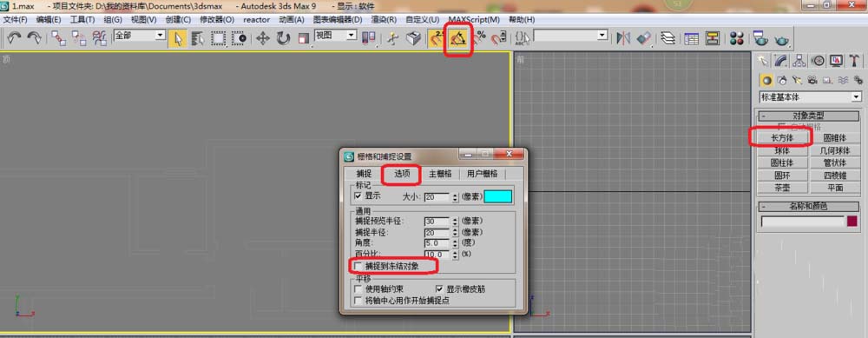The width and height of the screenshot is (868, 338).
Task: Select the Geometry category sphere icon
Action: [766, 80]
